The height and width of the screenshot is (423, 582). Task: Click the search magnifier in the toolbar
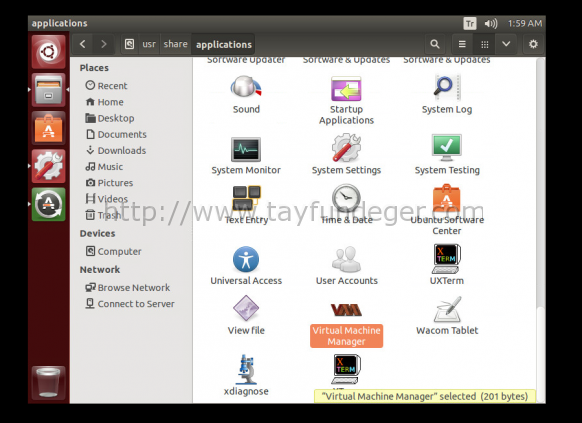(435, 44)
